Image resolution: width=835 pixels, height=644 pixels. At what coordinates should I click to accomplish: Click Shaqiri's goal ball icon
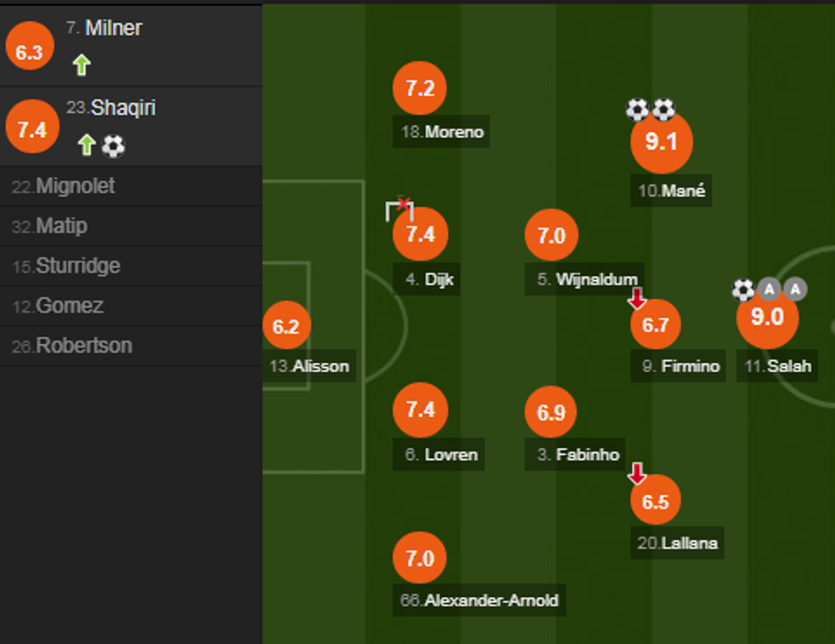pyautogui.click(x=113, y=147)
